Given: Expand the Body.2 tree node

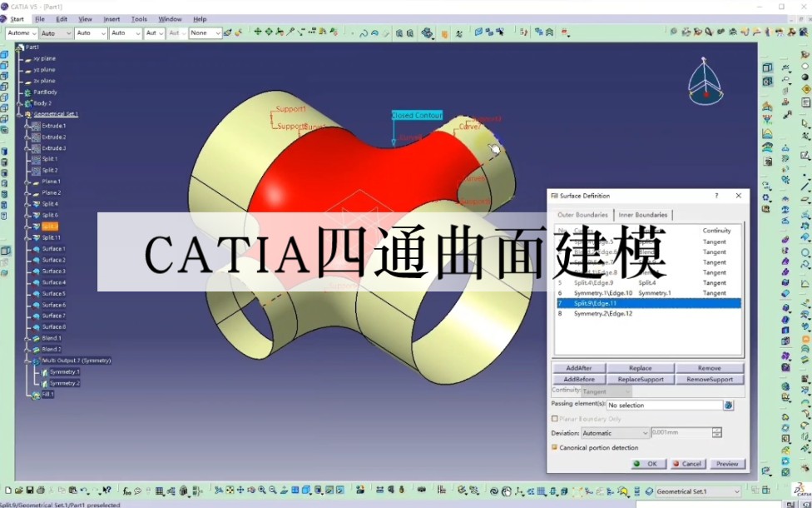Looking at the screenshot, I should coord(20,103).
